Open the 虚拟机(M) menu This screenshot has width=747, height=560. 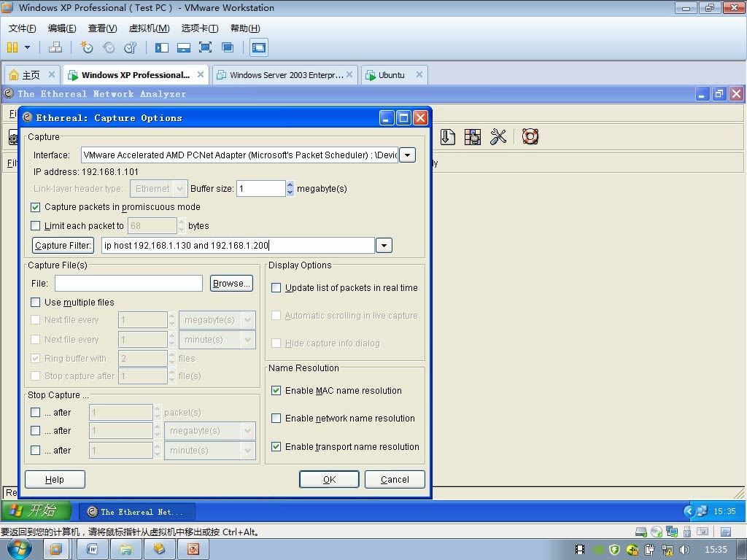[x=149, y=28]
